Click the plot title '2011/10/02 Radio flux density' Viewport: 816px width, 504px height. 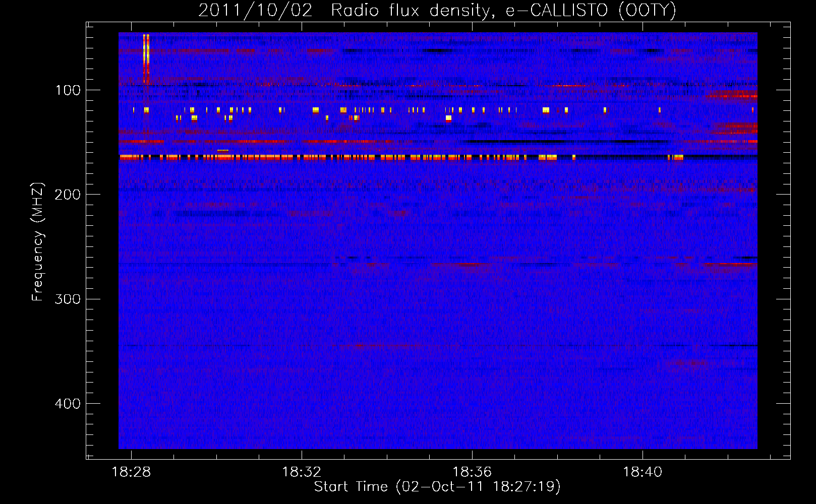[x=437, y=11]
